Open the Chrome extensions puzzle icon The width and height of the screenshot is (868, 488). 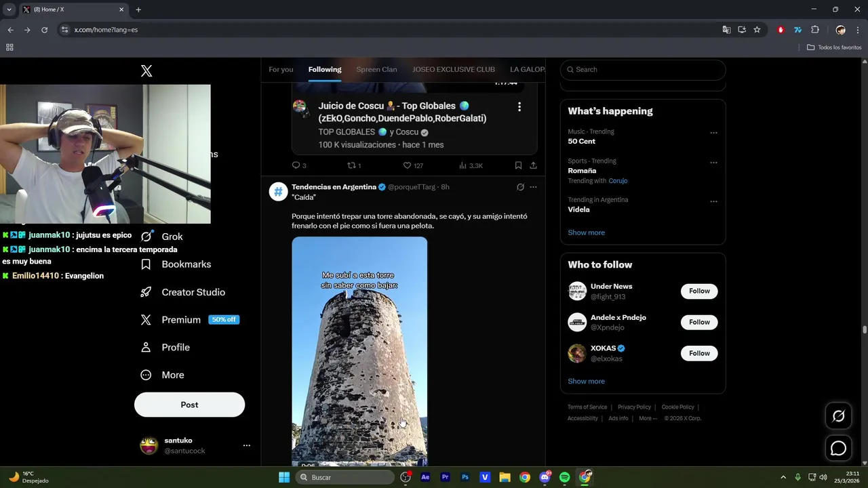coord(815,30)
